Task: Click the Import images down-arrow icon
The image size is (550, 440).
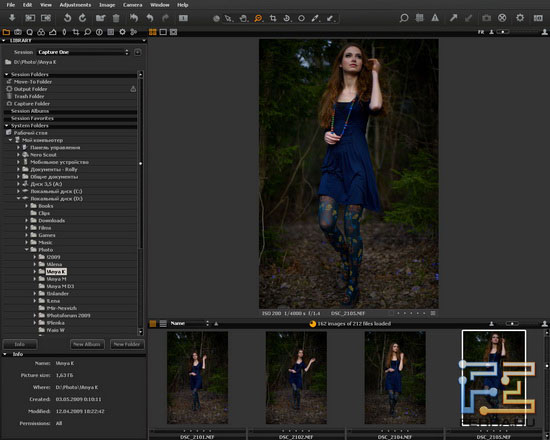Action: pos(12,18)
